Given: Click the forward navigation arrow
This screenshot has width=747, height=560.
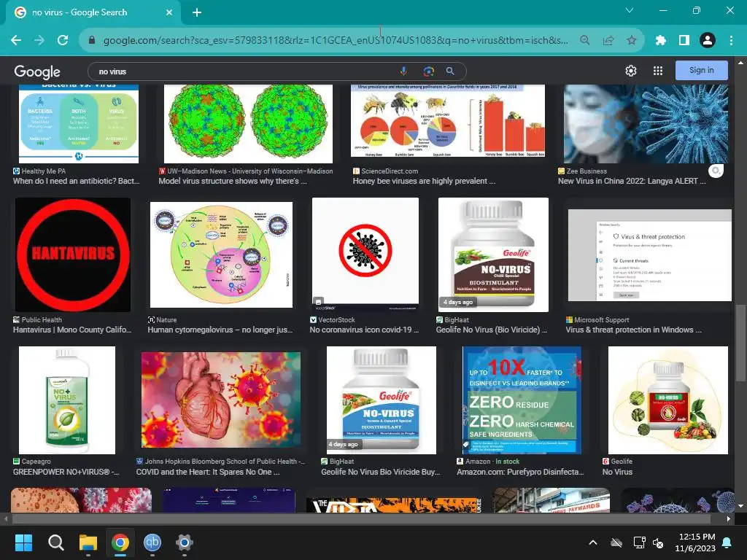Looking at the screenshot, I should (39, 41).
